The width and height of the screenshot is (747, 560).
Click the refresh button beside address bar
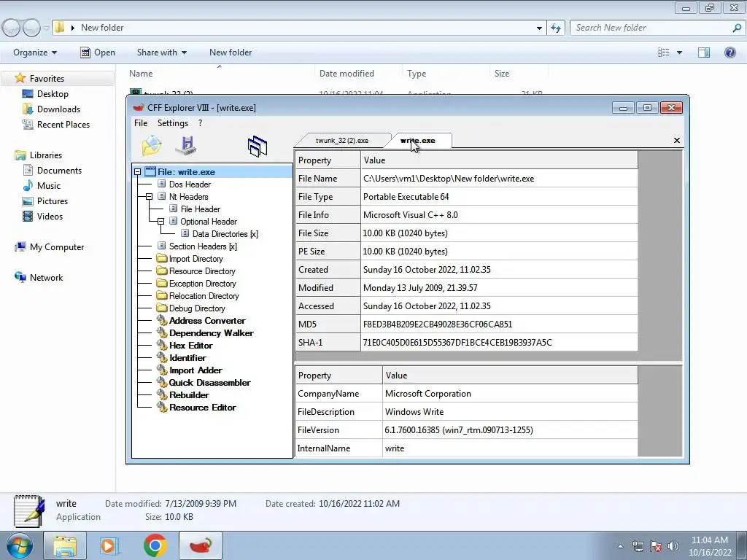[x=556, y=28]
